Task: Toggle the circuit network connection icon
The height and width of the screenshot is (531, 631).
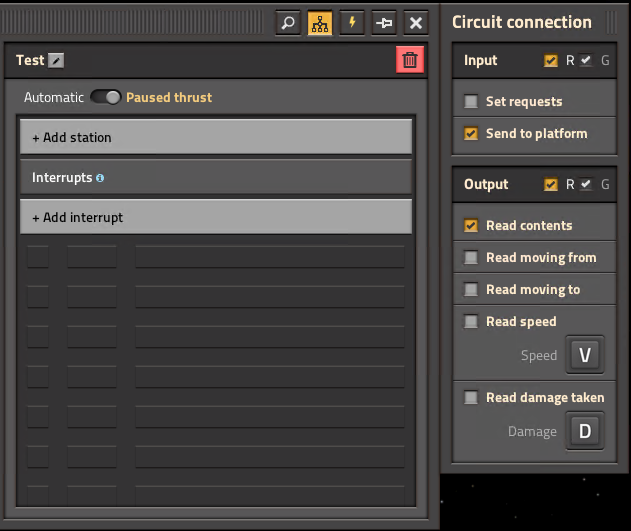Action: coord(320,23)
